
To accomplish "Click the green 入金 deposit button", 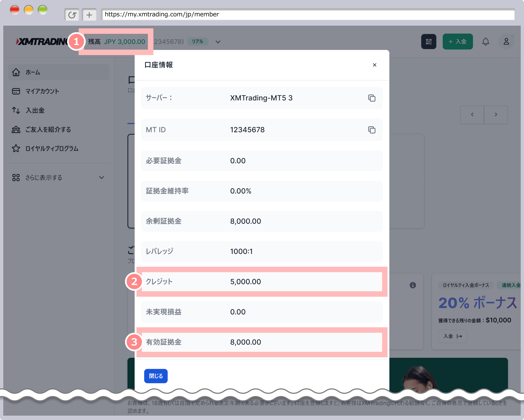I will [458, 41].
